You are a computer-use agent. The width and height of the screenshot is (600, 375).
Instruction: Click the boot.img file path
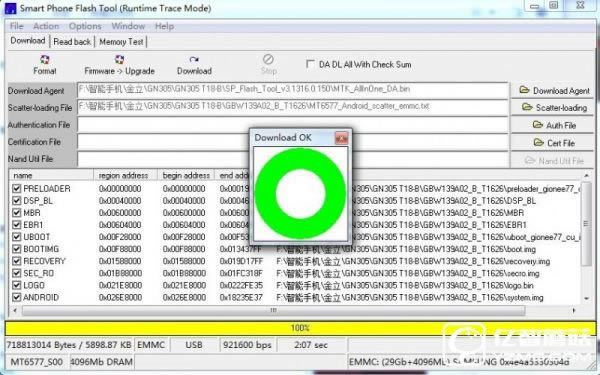pos(406,249)
